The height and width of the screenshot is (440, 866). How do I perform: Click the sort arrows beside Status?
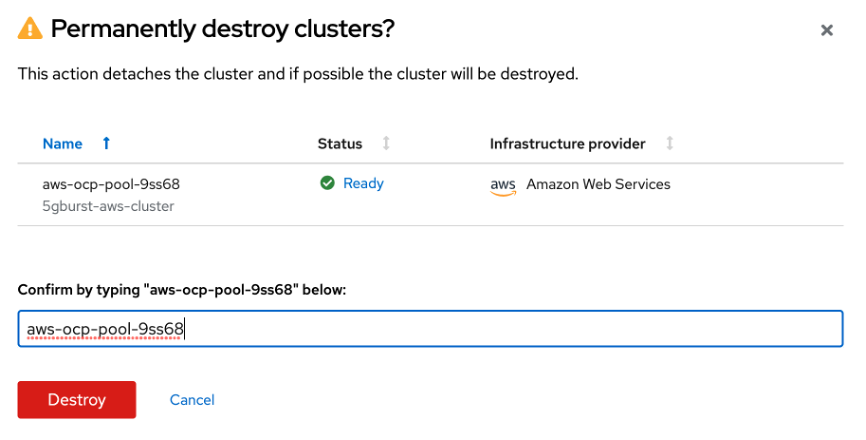pos(386,144)
